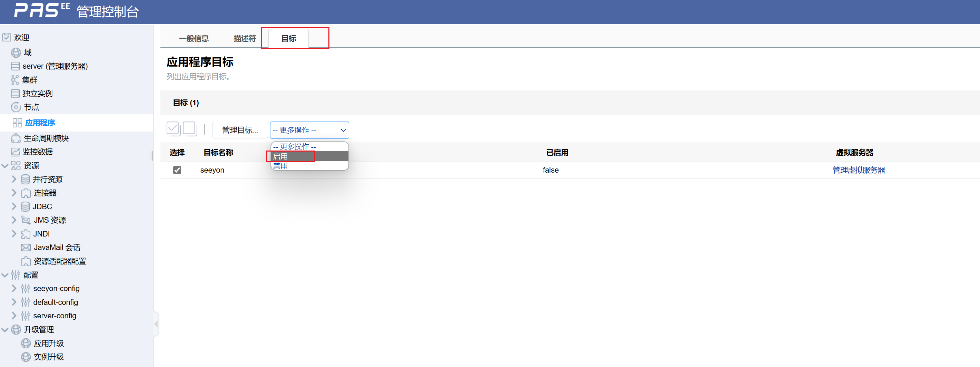
Task: Open 应用程序 in the sidebar
Action: [x=40, y=123]
